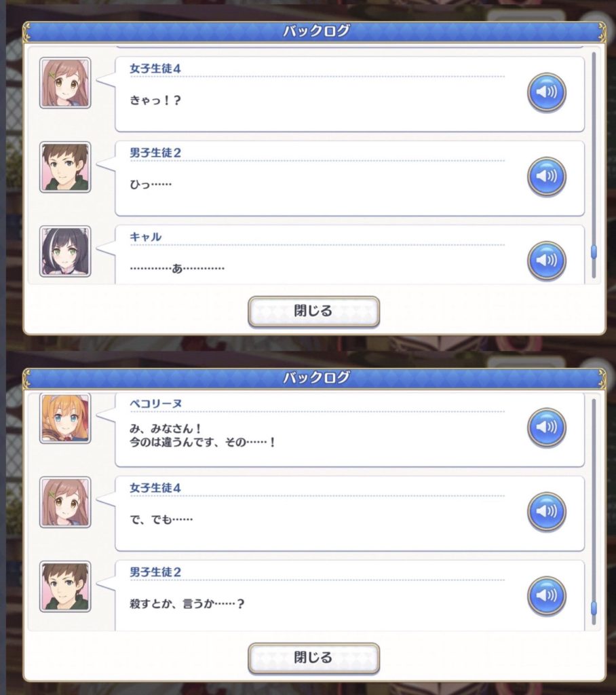Click 男子生徒2's portrait in lower log

tap(65, 586)
